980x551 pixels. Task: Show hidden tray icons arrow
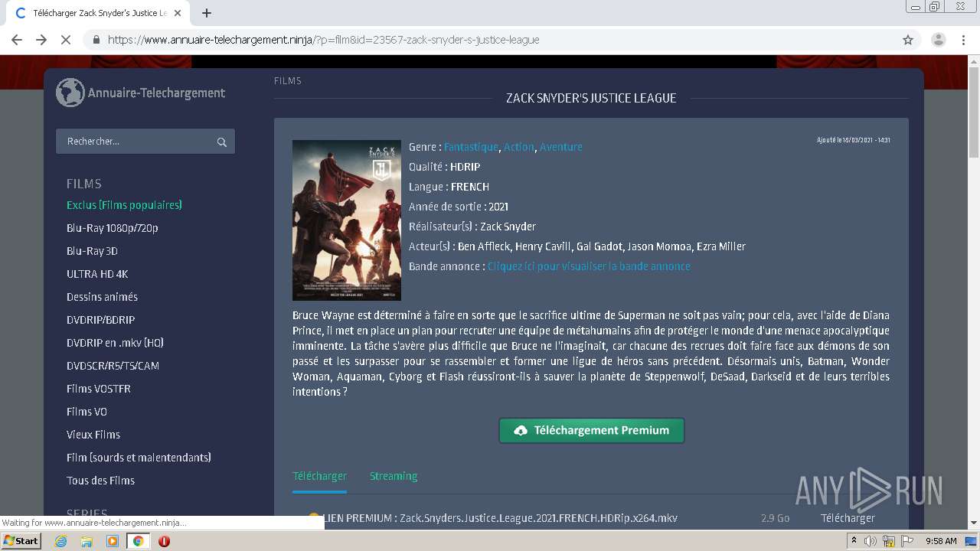tap(852, 541)
